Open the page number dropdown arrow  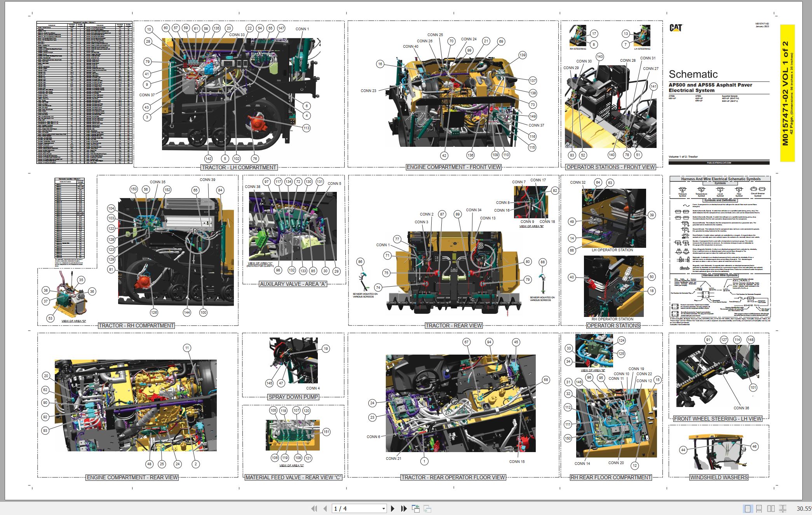[x=383, y=508]
